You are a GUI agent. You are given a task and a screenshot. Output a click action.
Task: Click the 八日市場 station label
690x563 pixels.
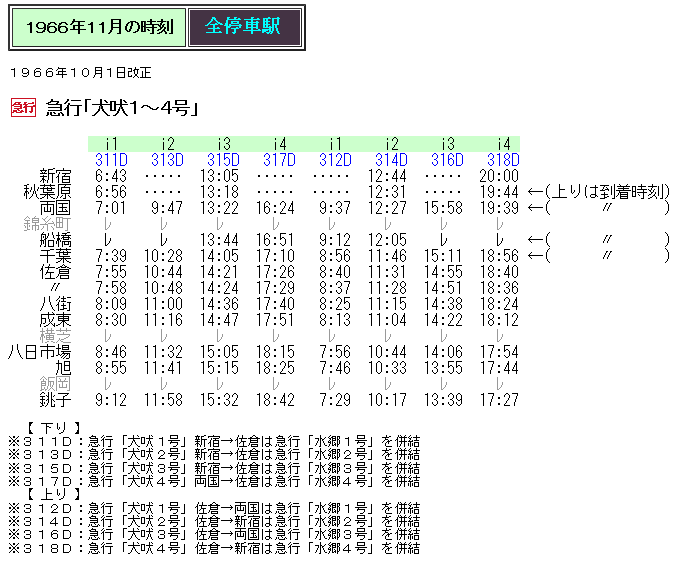pos(39,352)
